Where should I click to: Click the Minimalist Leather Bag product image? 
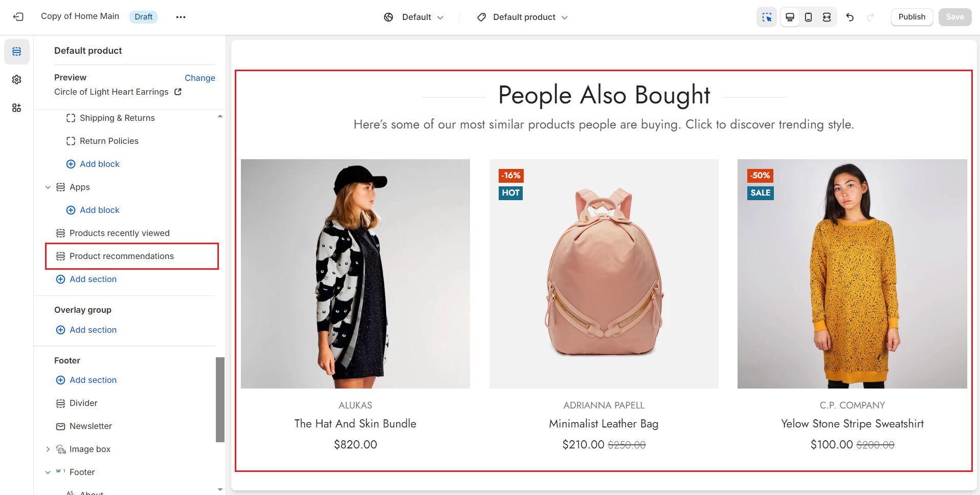click(604, 274)
